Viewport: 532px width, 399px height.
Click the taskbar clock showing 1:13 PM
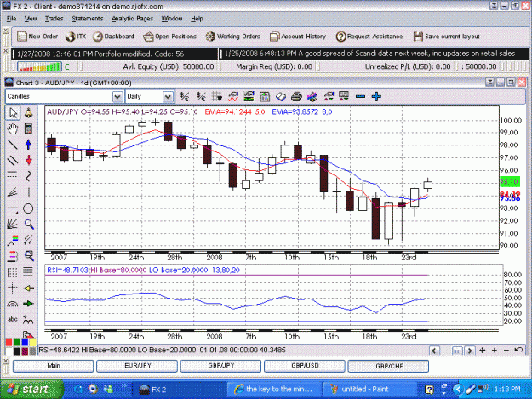[507, 389]
